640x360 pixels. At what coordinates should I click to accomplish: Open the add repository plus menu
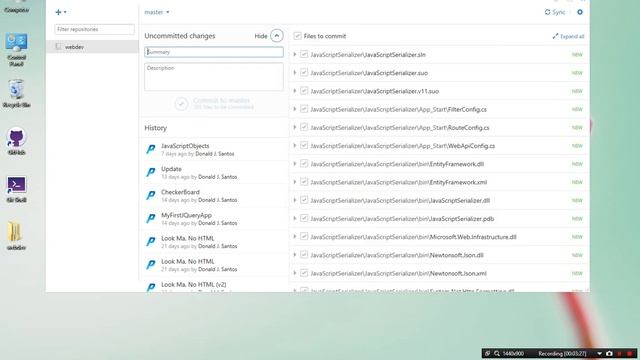pos(60,12)
